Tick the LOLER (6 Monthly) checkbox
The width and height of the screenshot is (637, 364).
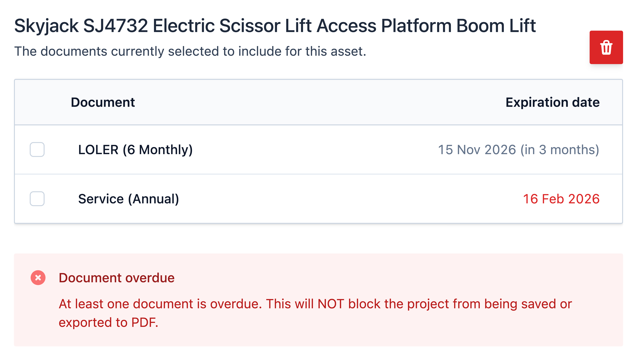pos(37,149)
